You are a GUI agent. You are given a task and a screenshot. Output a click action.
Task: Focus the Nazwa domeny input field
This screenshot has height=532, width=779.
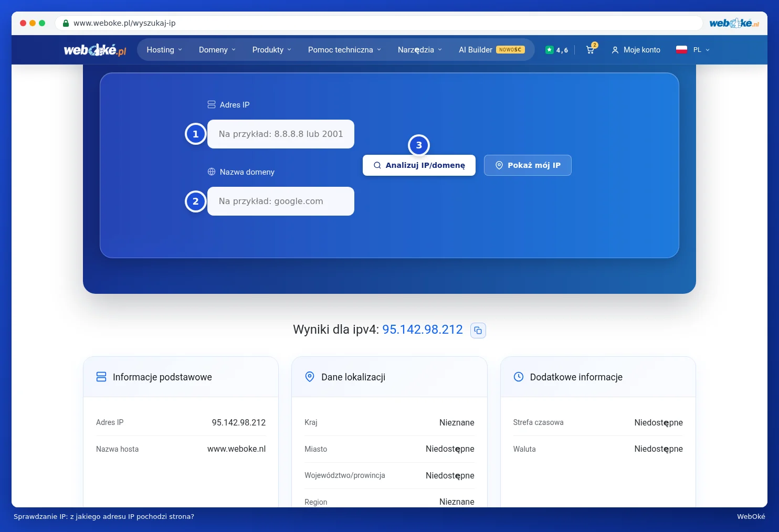(x=281, y=201)
